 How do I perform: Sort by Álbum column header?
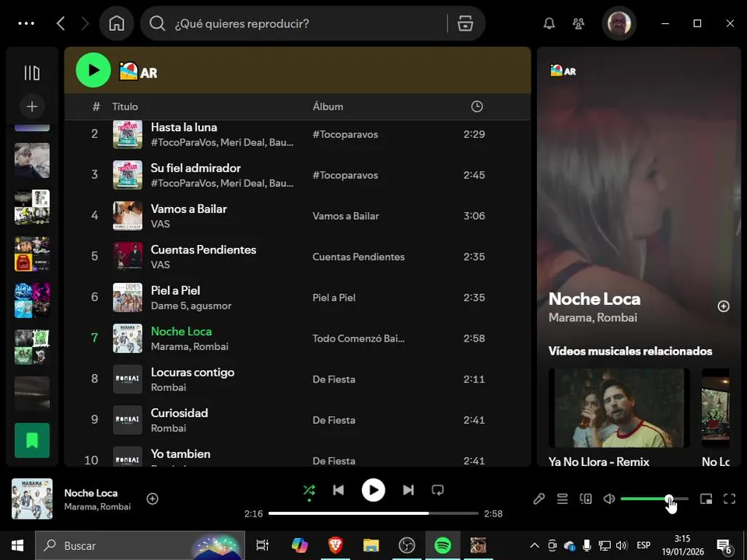coord(328,107)
